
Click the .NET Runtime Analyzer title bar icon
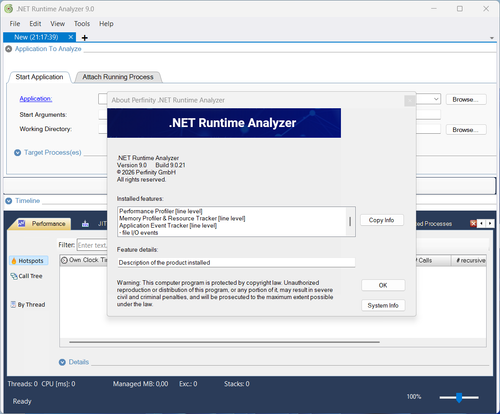coord(8,9)
